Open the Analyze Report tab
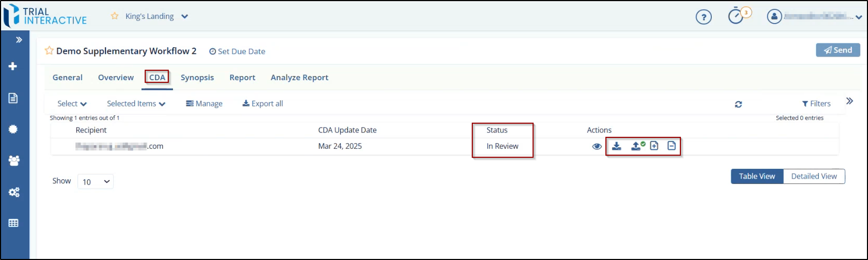 tap(299, 78)
